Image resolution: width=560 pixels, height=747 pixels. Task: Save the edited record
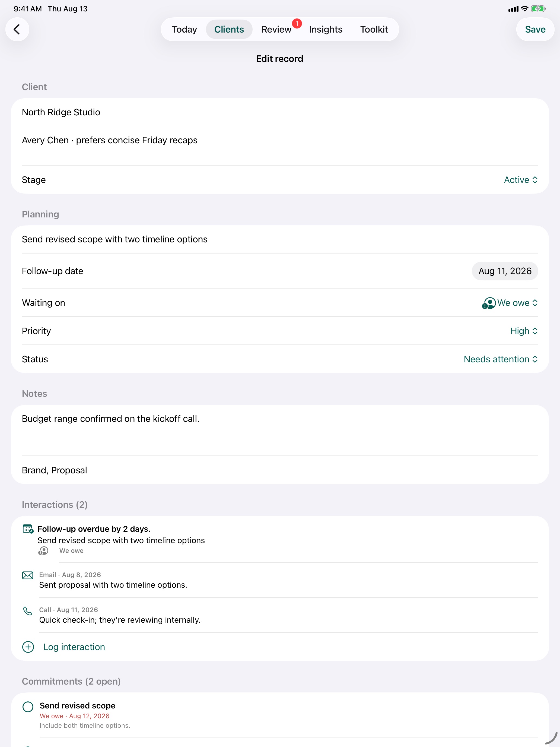click(535, 29)
